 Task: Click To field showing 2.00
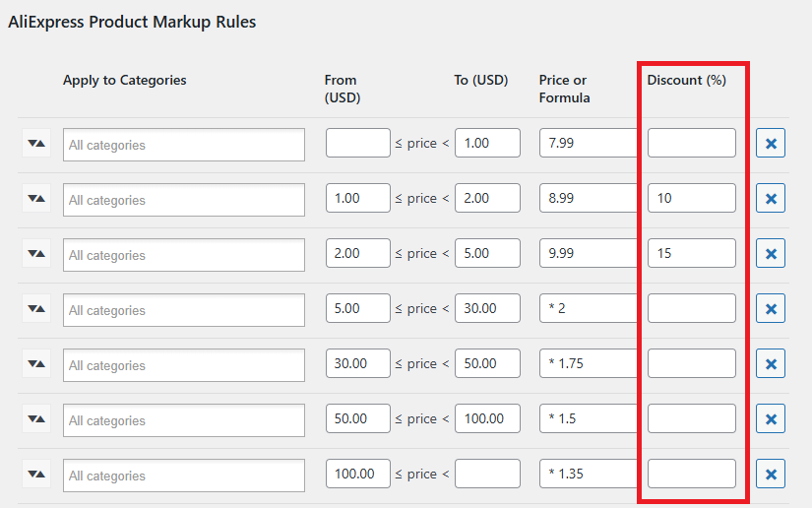(488, 198)
